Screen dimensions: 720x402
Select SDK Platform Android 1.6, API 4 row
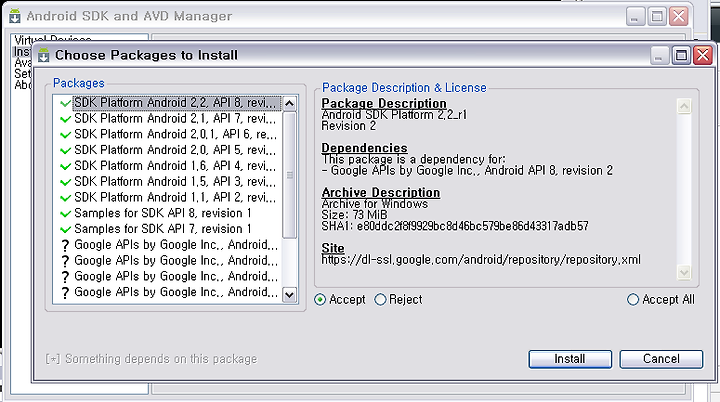(x=168, y=165)
